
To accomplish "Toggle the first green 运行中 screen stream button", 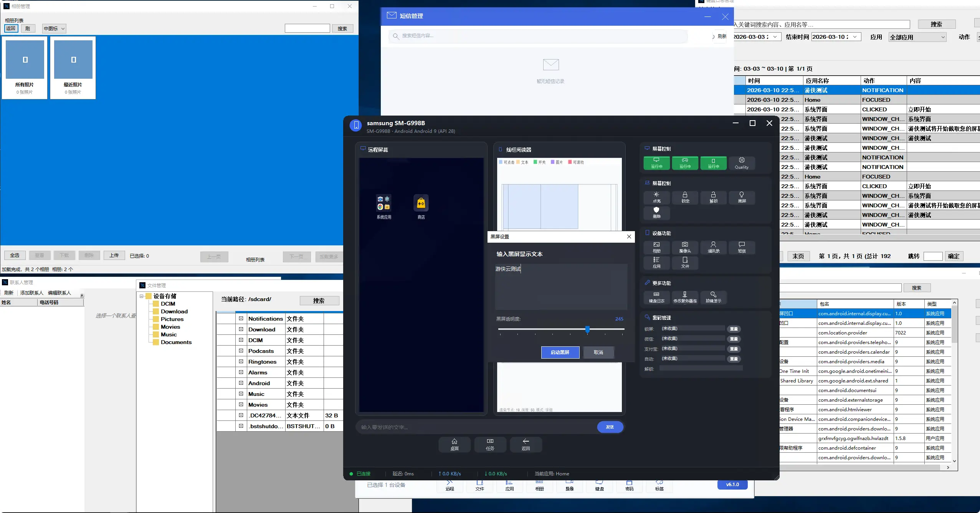I will point(656,163).
